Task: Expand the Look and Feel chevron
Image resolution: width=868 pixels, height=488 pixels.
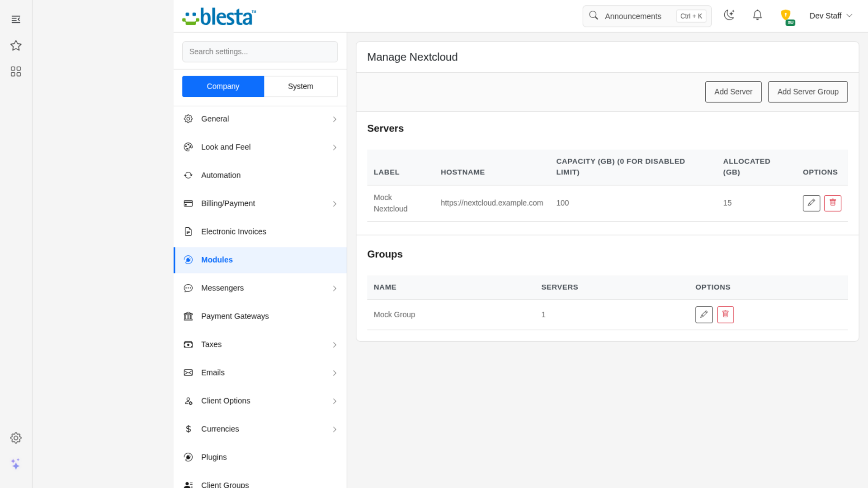Action: pyautogui.click(x=335, y=148)
